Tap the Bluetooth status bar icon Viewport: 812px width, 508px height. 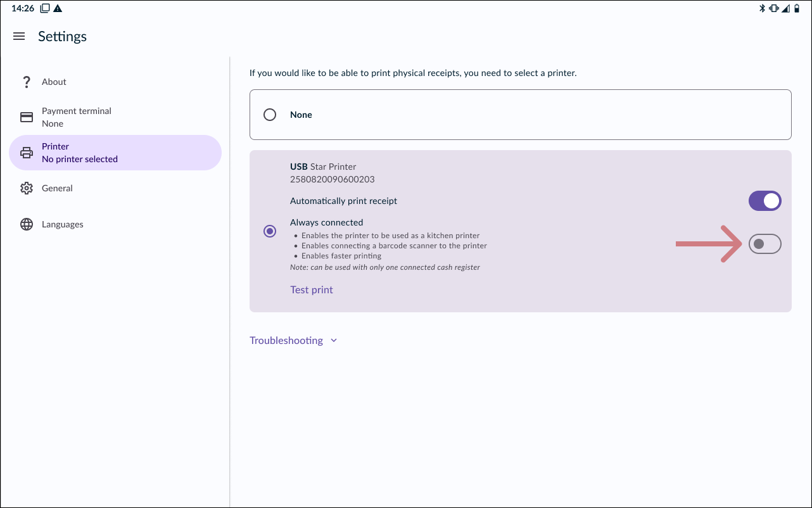point(763,8)
